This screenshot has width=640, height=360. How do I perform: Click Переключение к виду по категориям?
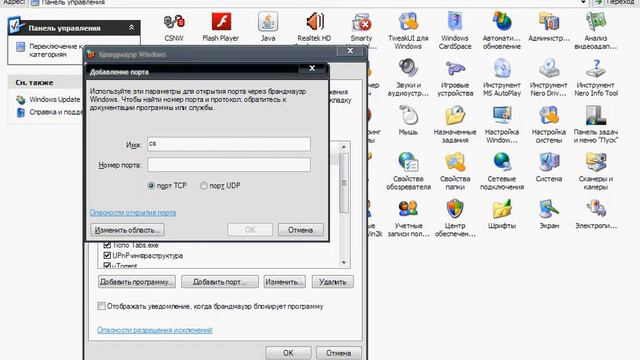coord(56,50)
